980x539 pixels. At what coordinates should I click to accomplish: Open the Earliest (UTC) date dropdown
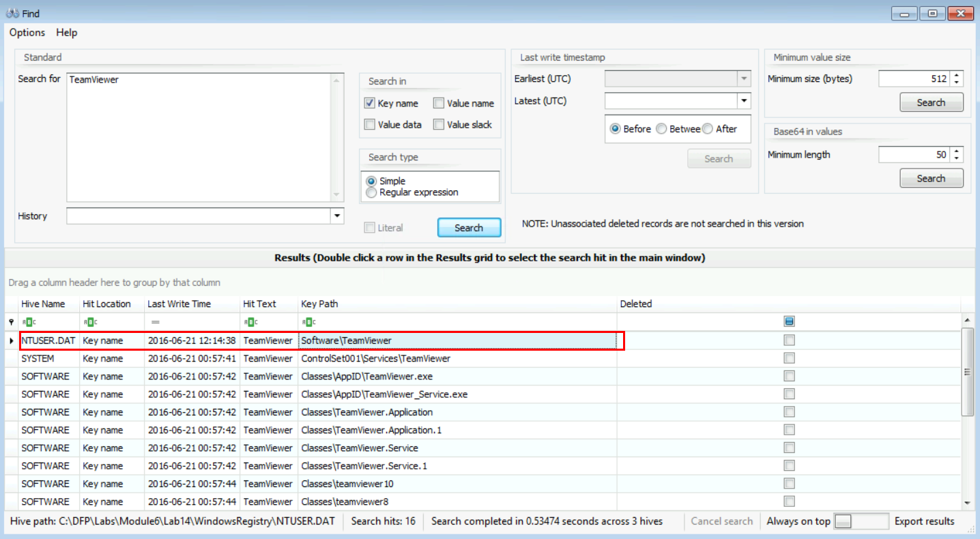click(x=744, y=79)
